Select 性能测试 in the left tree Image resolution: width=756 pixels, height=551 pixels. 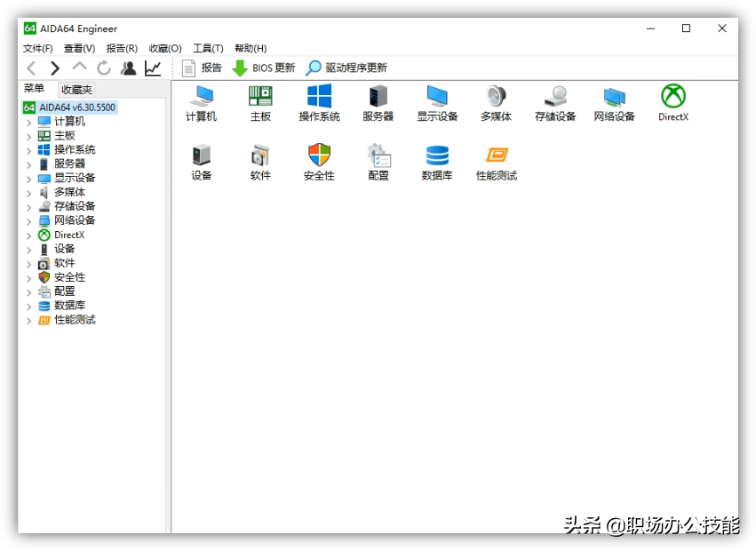pos(75,320)
